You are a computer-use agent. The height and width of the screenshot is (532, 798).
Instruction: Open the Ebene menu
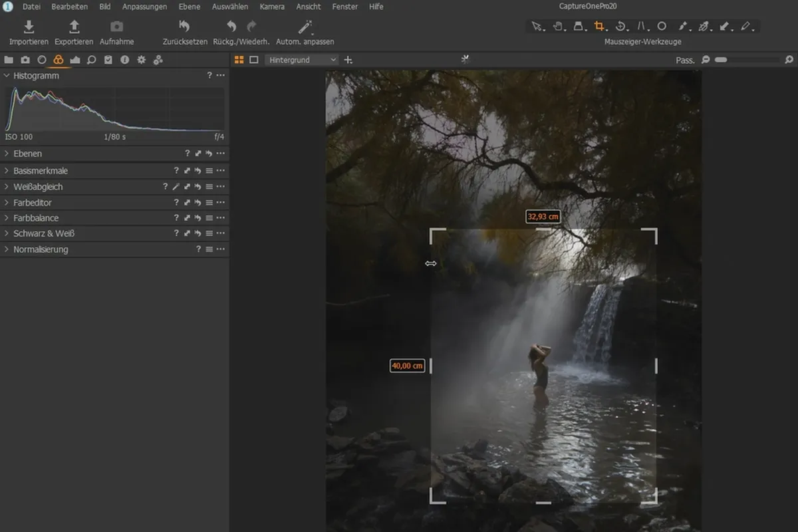[190, 7]
